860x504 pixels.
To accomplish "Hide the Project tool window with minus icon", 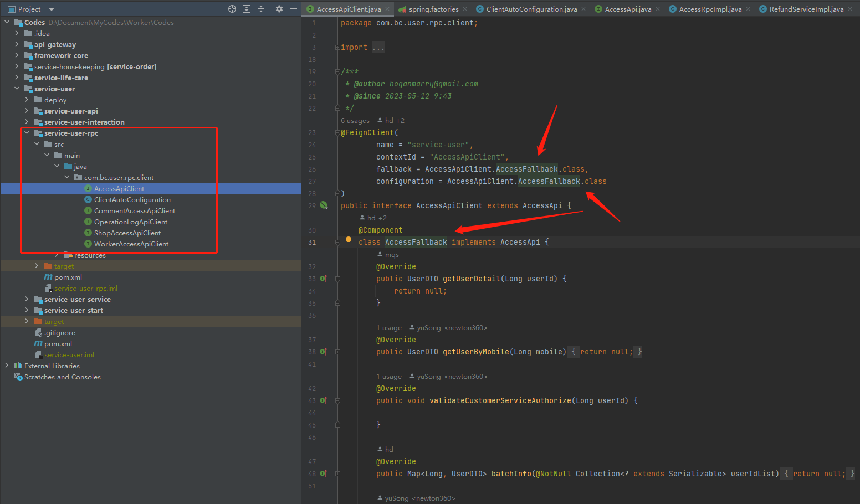I will (294, 9).
